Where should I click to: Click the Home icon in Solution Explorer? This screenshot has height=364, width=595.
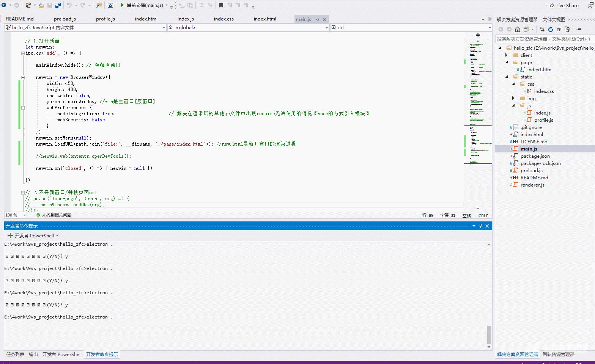click(518, 29)
